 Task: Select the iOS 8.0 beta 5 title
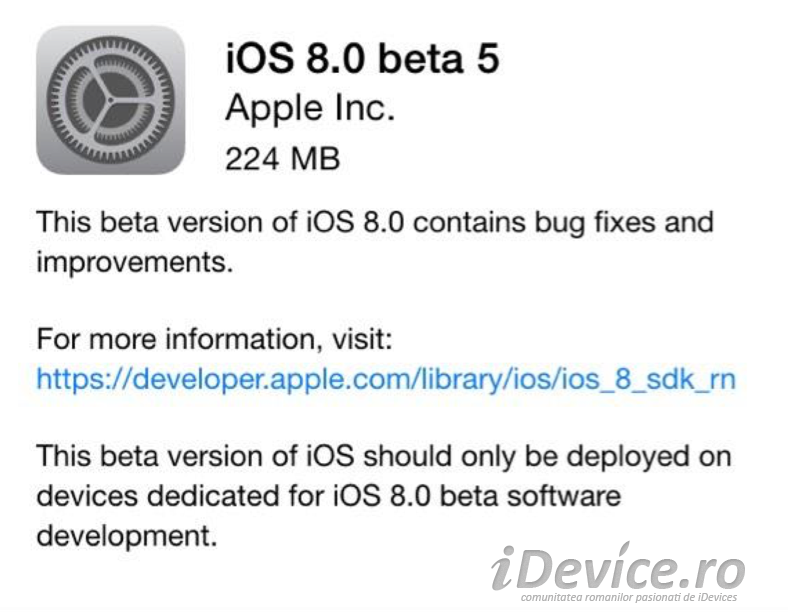[x=362, y=59]
